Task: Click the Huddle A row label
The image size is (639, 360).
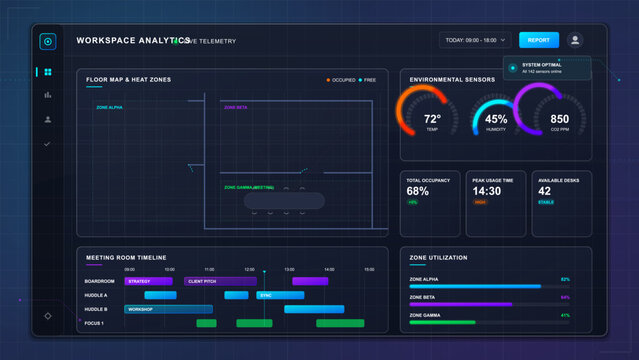Action: click(96, 295)
